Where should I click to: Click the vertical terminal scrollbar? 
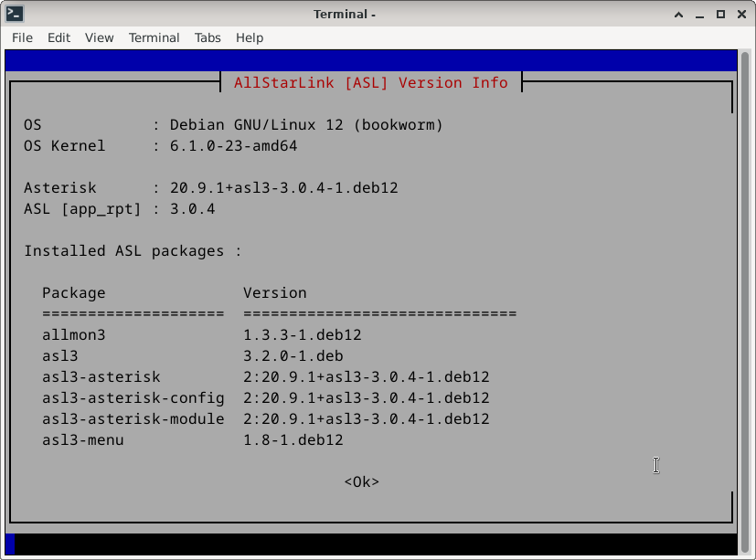pyautogui.click(x=745, y=302)
